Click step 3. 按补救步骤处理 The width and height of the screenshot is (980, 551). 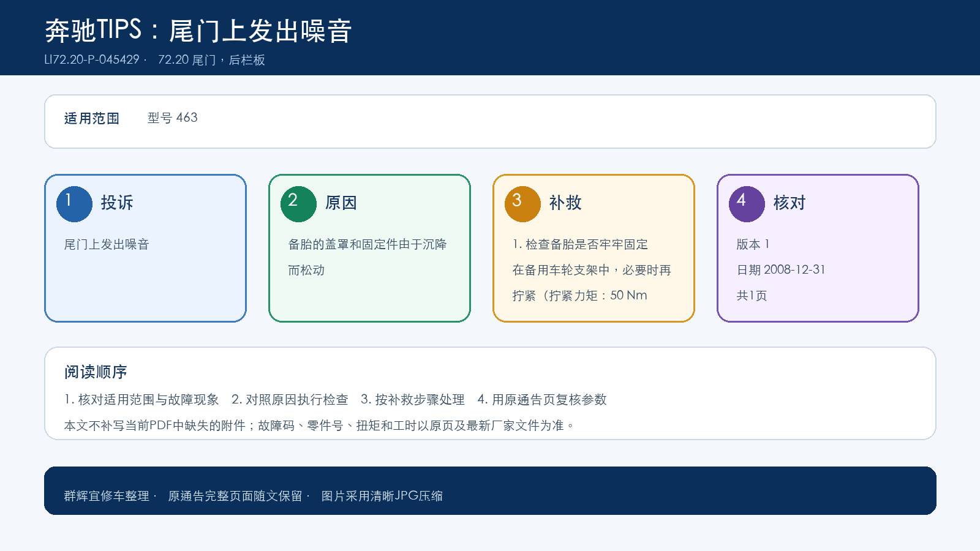click(x=413, y=400)
